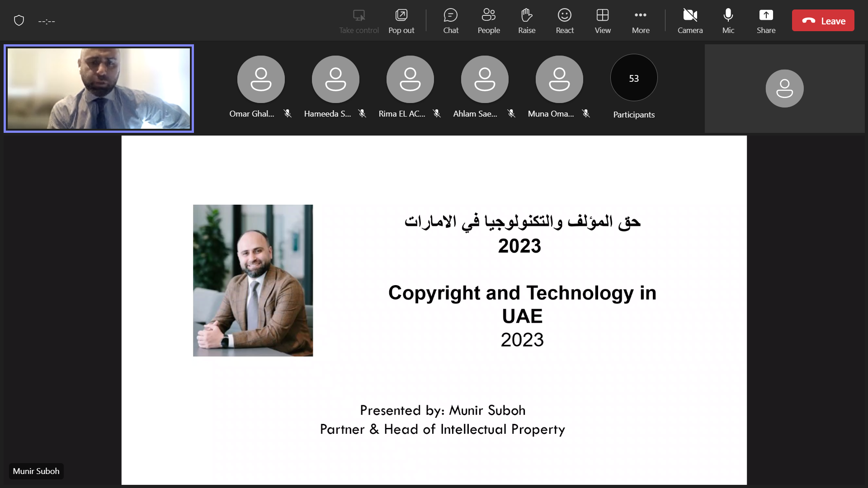This screenshot has width=868, height=488.
Task: Select Rima EL AC participant avatar
Action: [x=410, y=80]
